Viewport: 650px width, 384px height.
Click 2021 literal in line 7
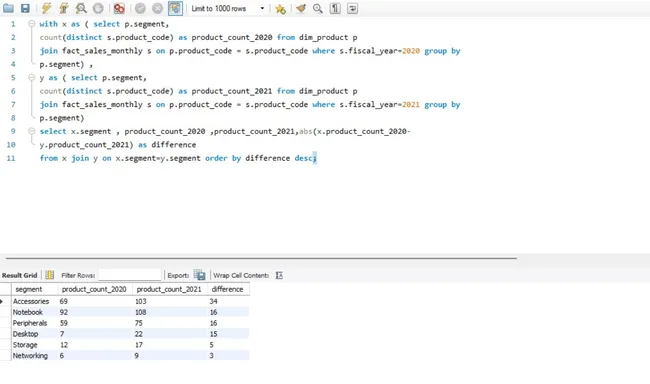click(x=411, y=105)
